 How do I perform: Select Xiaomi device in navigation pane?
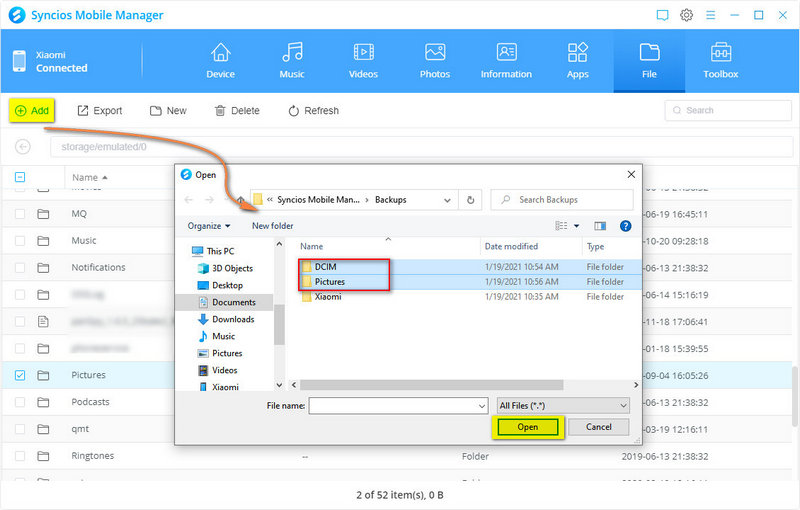[218, 387]
